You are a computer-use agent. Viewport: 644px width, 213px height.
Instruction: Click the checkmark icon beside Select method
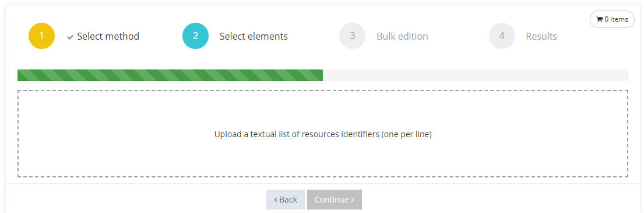pyautogui.click(x=71, y=37)
